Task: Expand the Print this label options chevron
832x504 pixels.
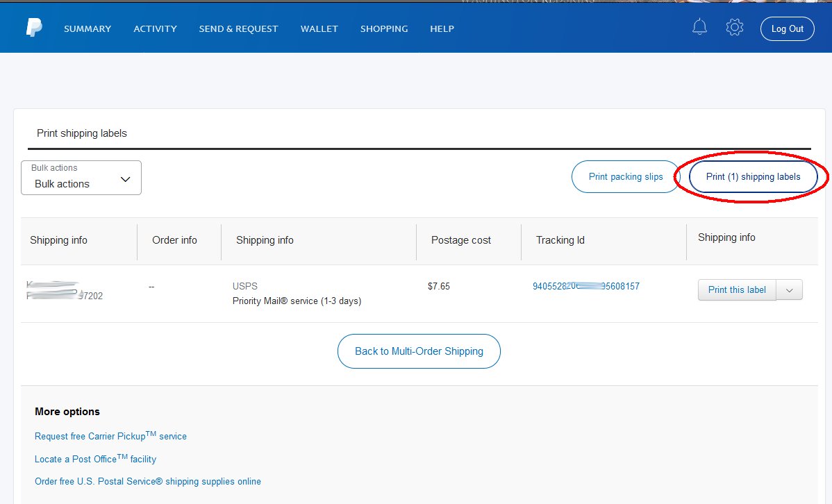Action: pos(789,289)
